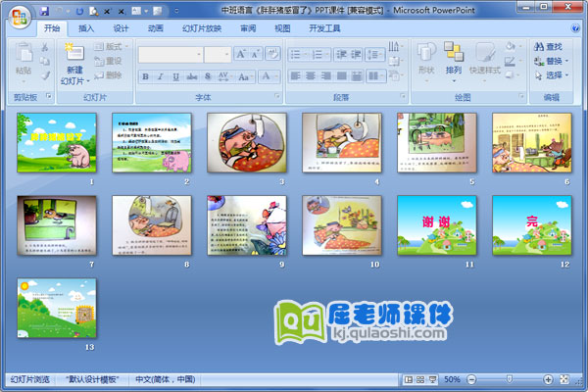Toggle bold formatting
Screen dimensions: 588x392
pyautogui.click(x=145, y=76)
